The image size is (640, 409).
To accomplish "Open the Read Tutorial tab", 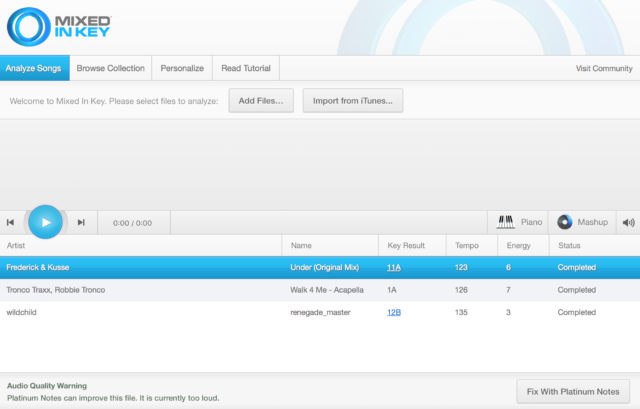I will click(x=246, y=68).
